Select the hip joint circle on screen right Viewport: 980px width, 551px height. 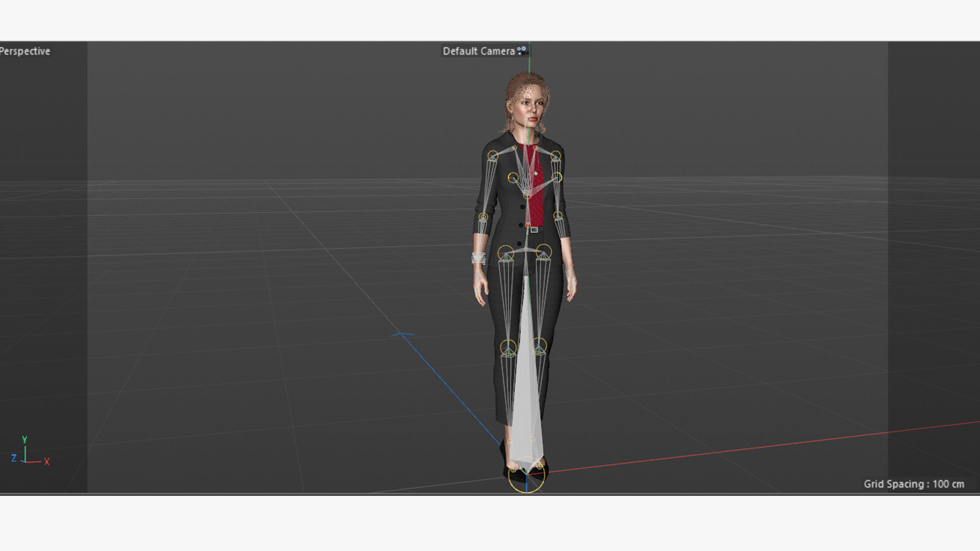[544, 252]
